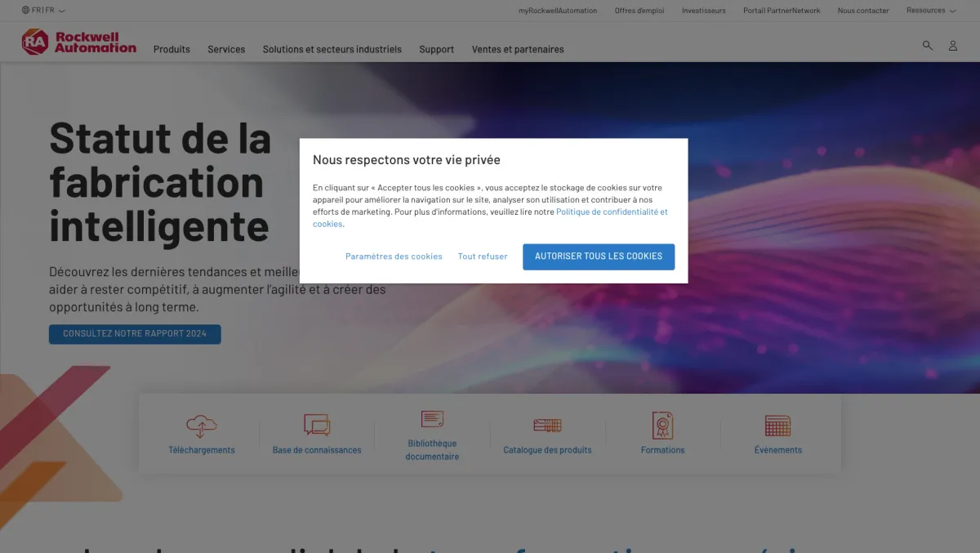The height and width of the screenshot is (553, 980).
Task: Open Ventes et partenaires menu
Action: (518, 49)
